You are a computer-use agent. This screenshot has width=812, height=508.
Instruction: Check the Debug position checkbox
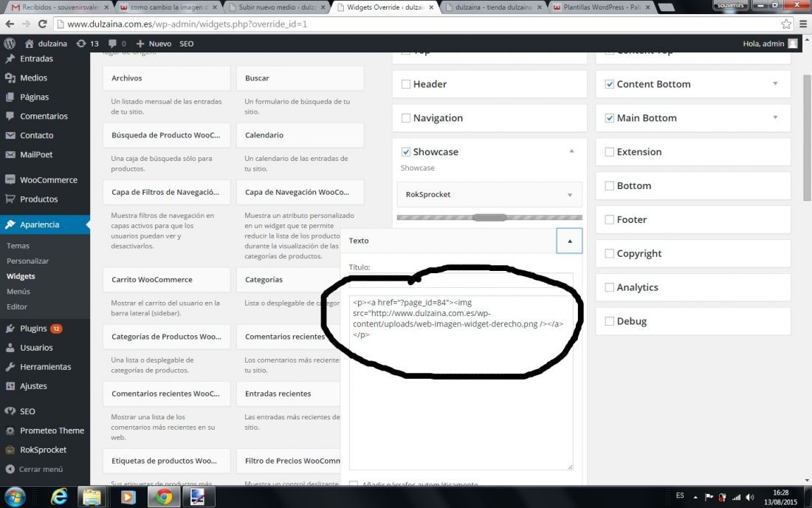[x=610, y=321]
